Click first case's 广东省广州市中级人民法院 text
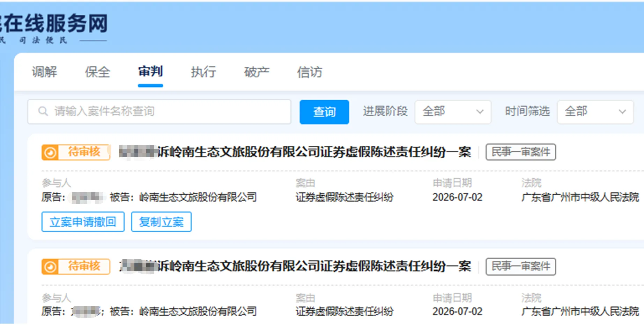This screenshot has height=325, width=644. click(x=580, y=197)
